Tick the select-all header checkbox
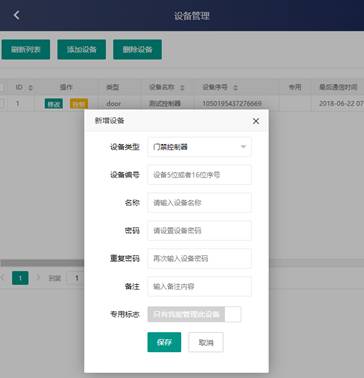The image size is (364, 378). 2,88
